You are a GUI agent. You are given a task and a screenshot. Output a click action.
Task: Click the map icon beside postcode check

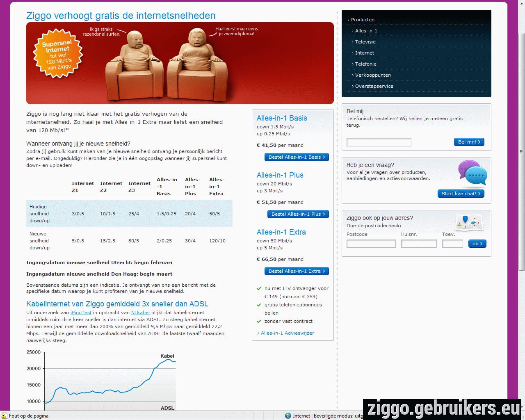click(469, 223)
